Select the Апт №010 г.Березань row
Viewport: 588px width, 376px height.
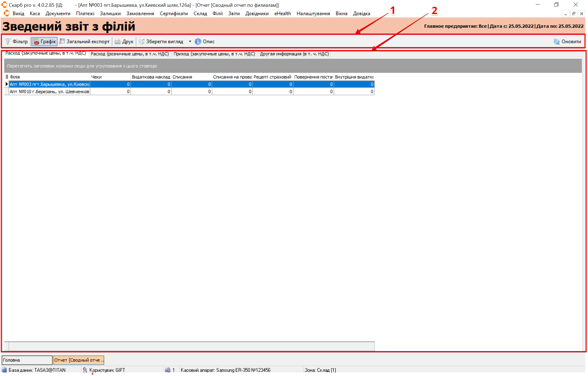coord(49,91)
